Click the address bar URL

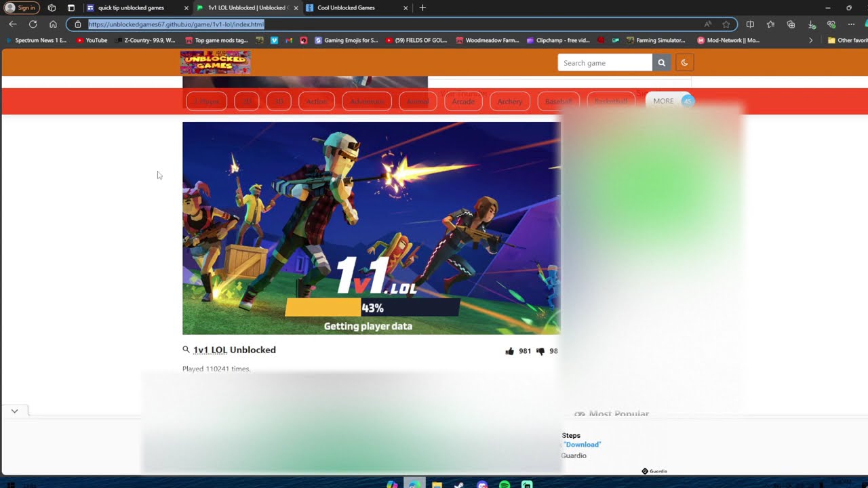(x=176, y=24)
